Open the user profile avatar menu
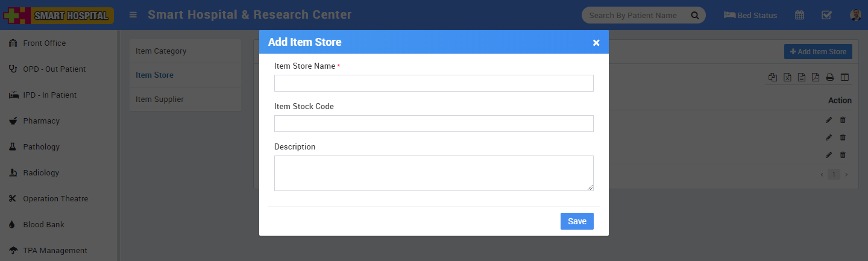Viewport: 868px width, 261px height. [855, 15]
